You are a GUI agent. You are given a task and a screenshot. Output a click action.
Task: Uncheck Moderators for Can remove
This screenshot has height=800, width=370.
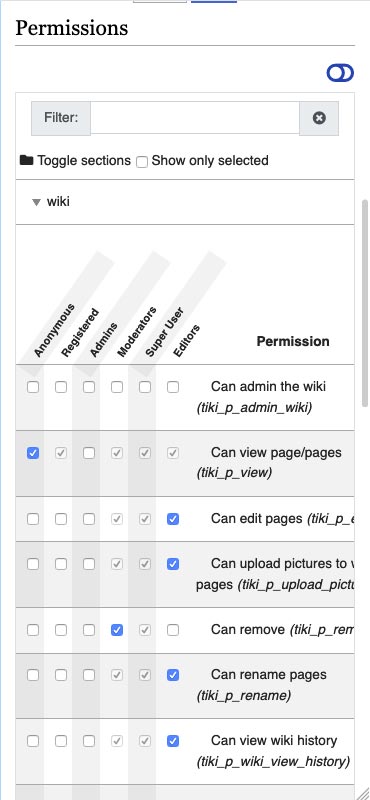(117, 630)
